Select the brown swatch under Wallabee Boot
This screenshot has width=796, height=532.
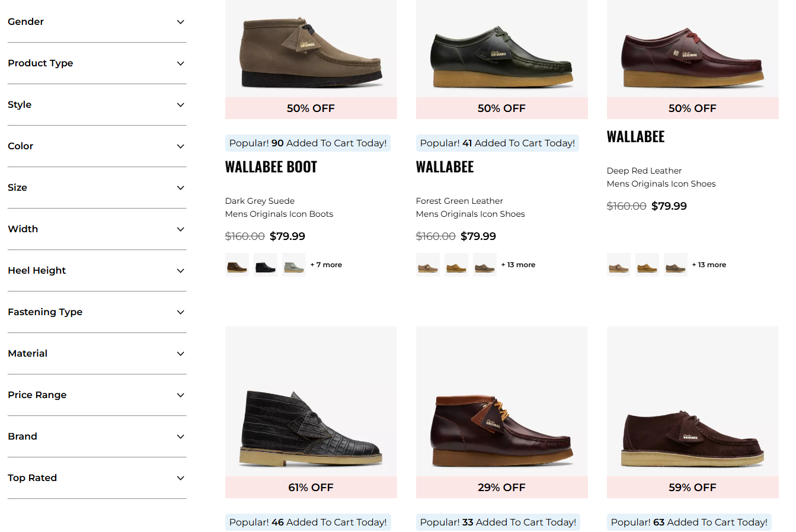click(x=237, y=265)
